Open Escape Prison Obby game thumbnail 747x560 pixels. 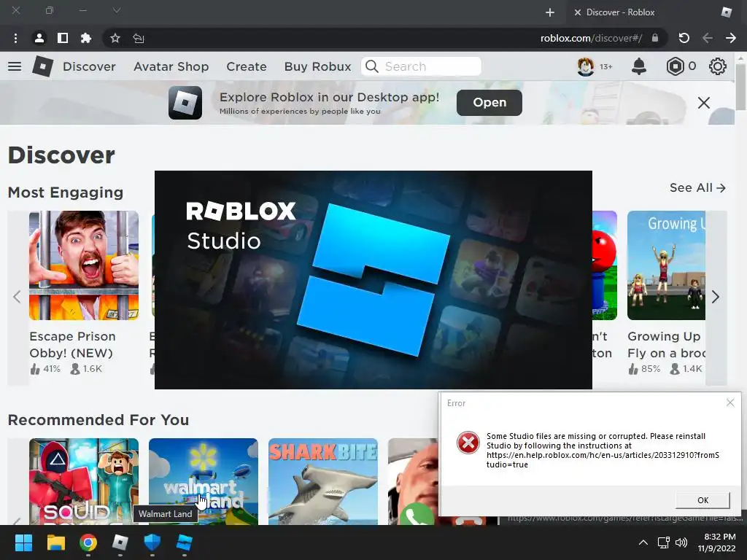[84, 265]
